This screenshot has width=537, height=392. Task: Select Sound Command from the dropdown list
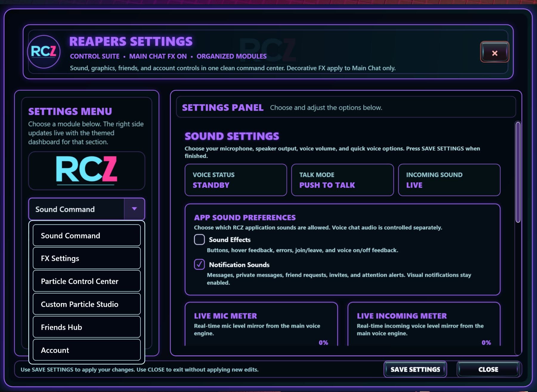(x=86, y=235)
